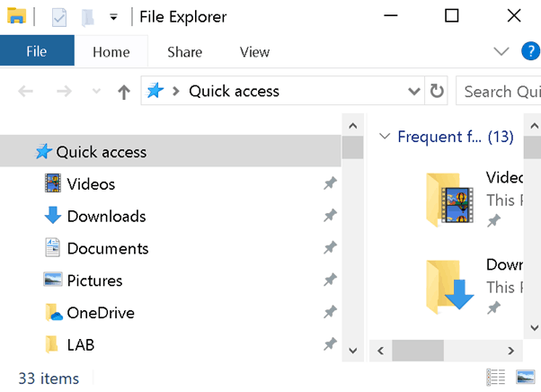The height and width of the screenshot is (392, 541).
Task: Click the File Explorer folder icon in title bar
Action: (x=16, y=16)
